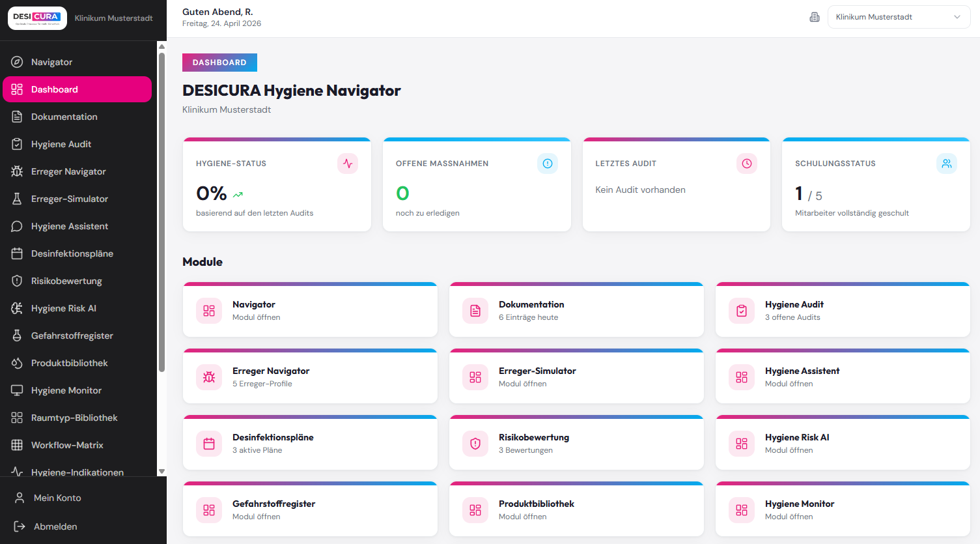Viewport: 980px width, 544px height.
Task: Click the DASHBOARD badge label
Action: point(219,63)
